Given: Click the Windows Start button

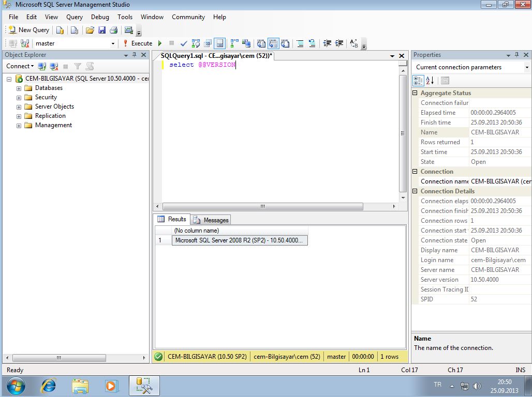Looking at the screenshot, I should coord(16,386).
